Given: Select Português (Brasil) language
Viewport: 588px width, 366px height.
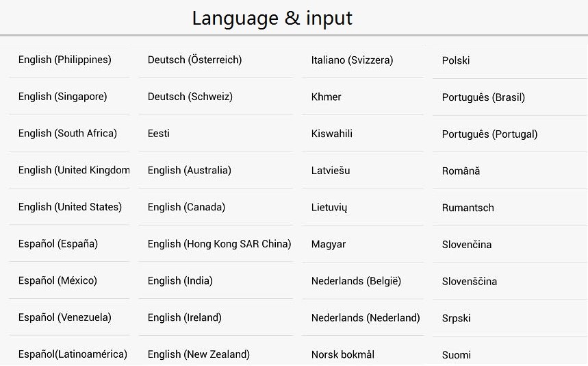Looking at the screenshot, I should pyautogui.click(x=483, y=97).
